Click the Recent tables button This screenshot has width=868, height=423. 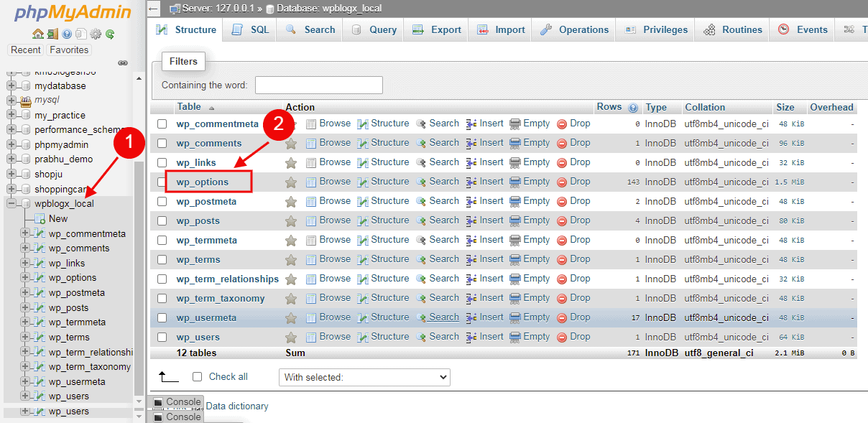[26, 50]
